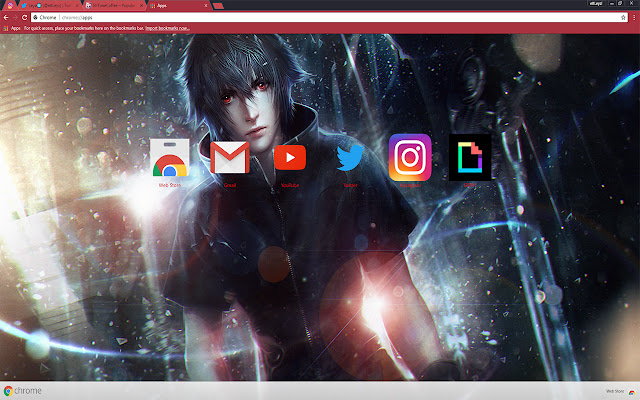
Task: Click the Apps shortcut in bookmarks bar
Action: pyautogui.click(x=12, y=28)
